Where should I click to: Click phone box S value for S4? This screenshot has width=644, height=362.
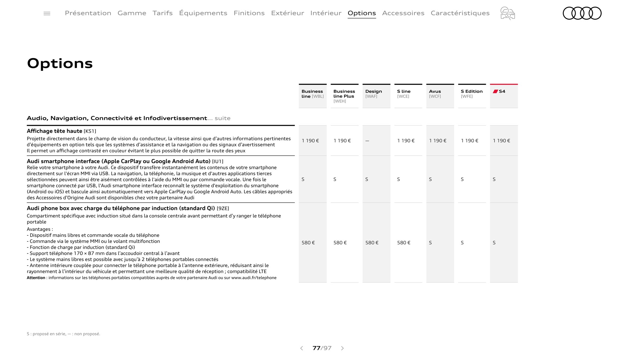[494, 243]
